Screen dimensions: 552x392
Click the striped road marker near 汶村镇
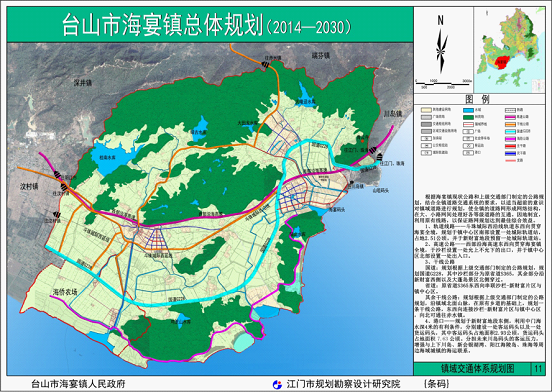click(x=64, y=186)
